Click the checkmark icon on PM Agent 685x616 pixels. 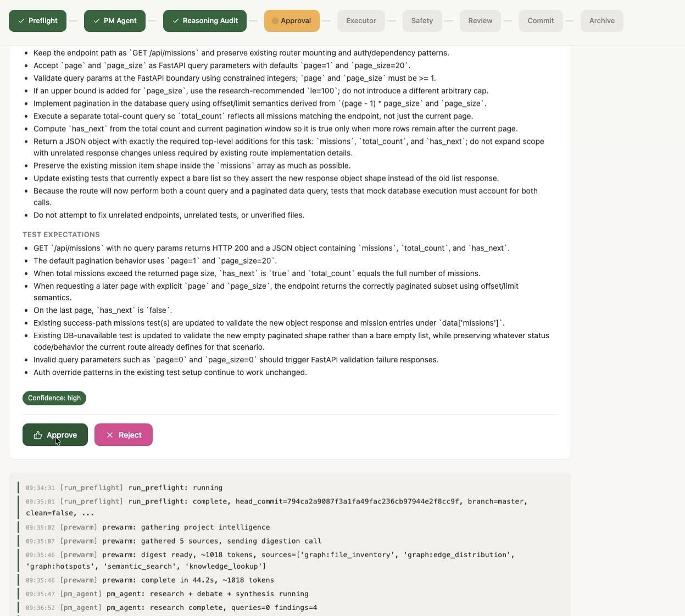[x=97, y=21]
